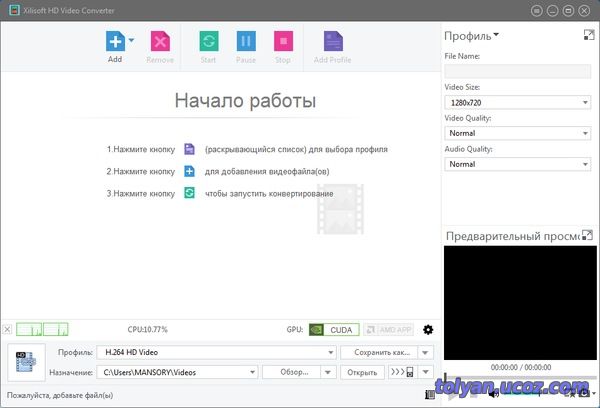Click the File Name input field
This screenshot has width=600, height=408.
[x=517, y=72]
